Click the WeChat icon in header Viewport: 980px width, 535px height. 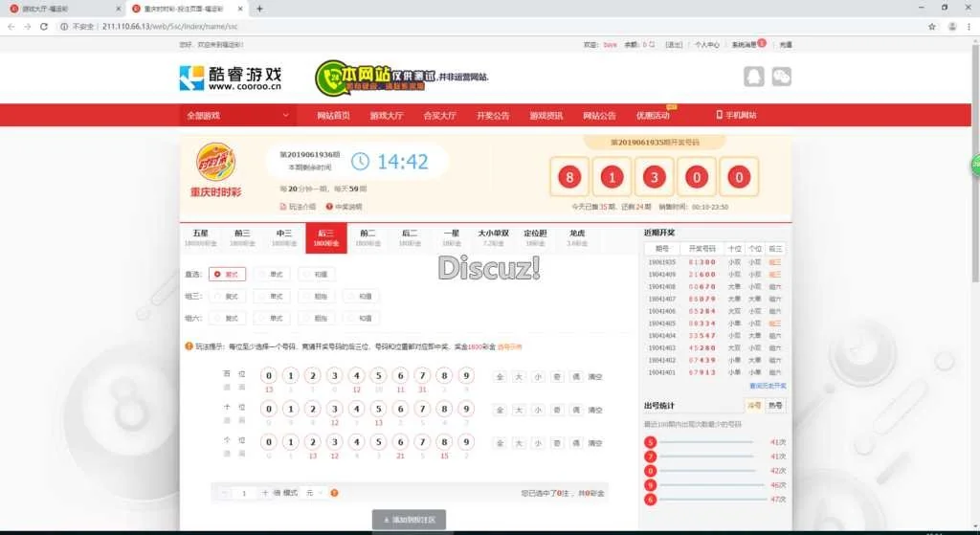tap(782, 78)
